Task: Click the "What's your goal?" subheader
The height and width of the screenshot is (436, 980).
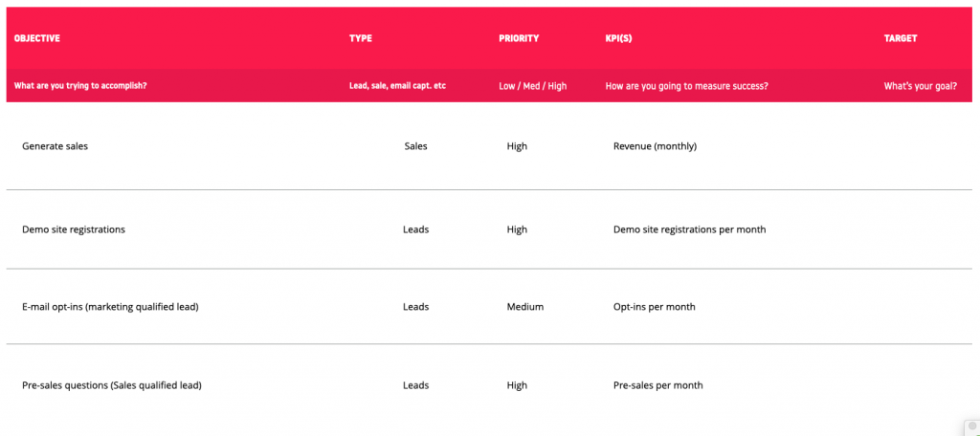Action: tap(920, 86)
